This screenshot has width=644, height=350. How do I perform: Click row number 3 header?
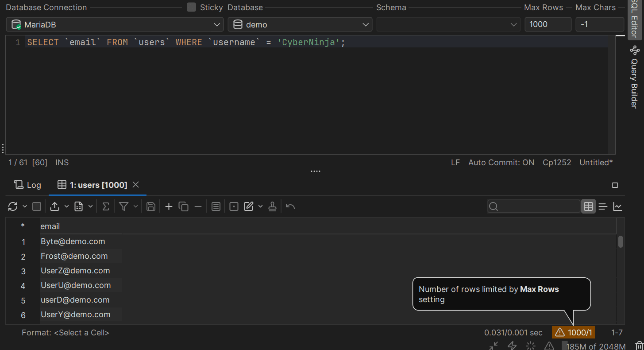pos(23,271)
